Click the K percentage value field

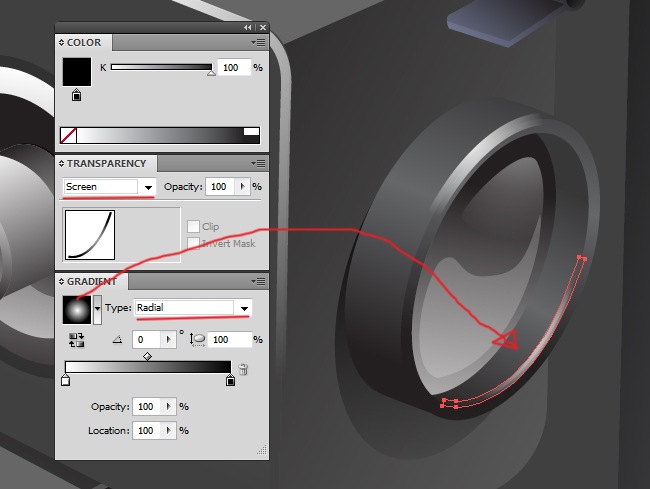(234, 68)
